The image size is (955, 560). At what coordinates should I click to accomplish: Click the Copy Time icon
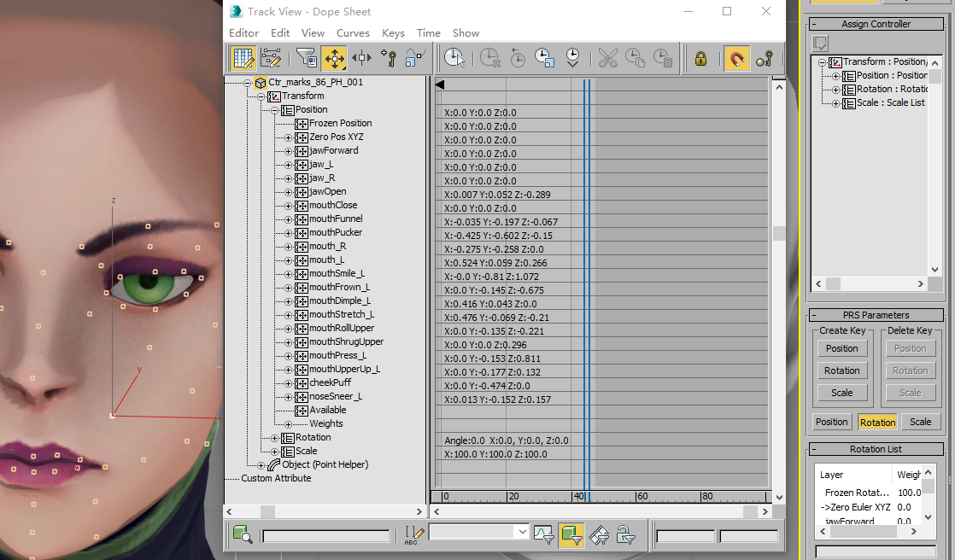(635, 58)
